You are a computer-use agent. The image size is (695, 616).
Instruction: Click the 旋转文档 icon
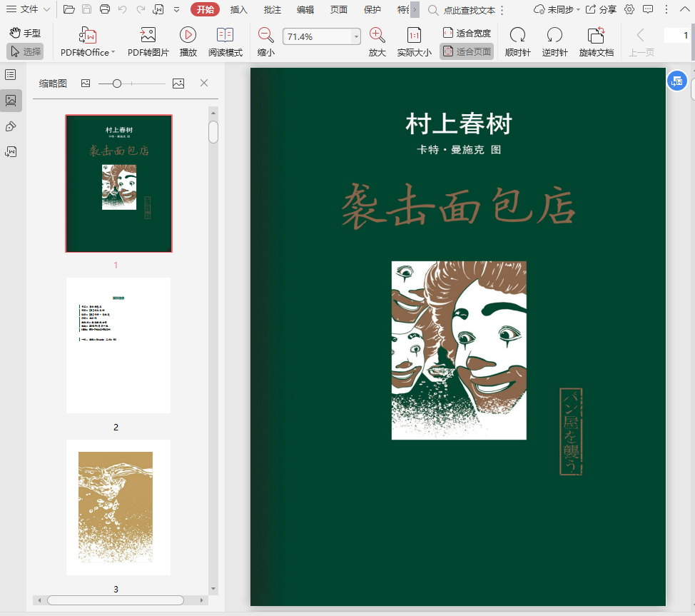click(596, 36)
